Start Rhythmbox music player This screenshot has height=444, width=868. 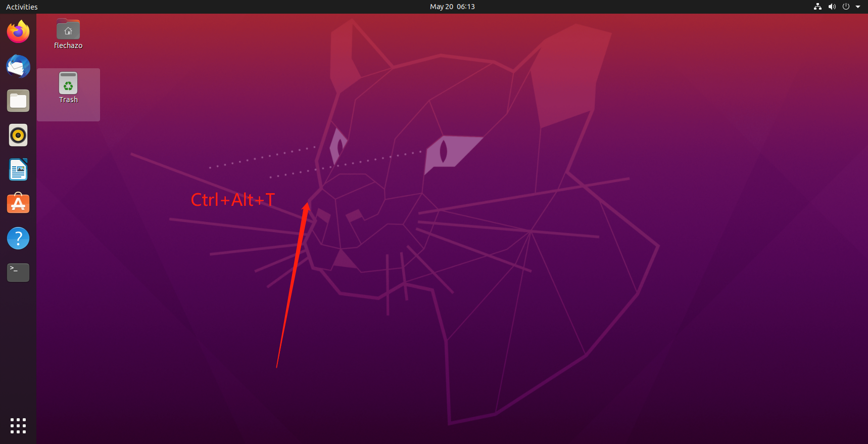(18, 135)
